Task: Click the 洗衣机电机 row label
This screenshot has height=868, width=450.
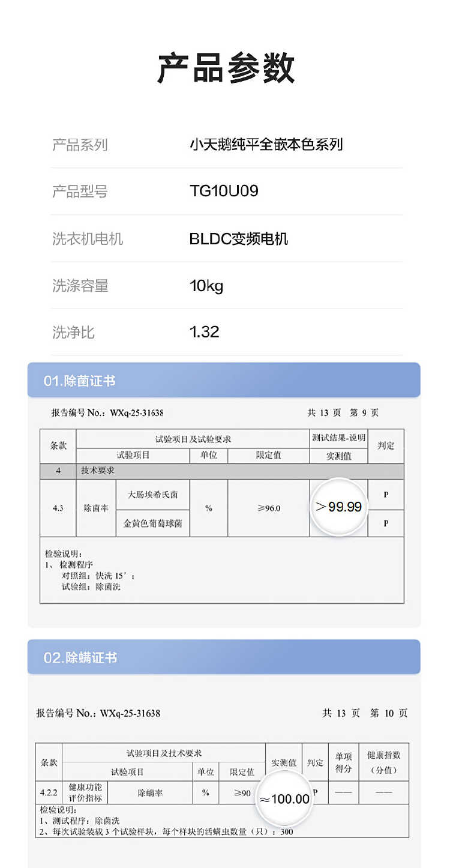Action: [88, 238]
